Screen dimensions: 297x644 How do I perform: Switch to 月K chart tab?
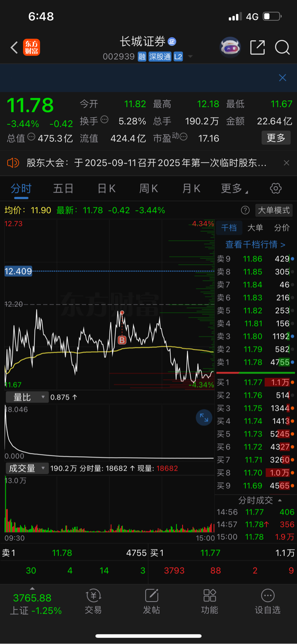point(191,189)
